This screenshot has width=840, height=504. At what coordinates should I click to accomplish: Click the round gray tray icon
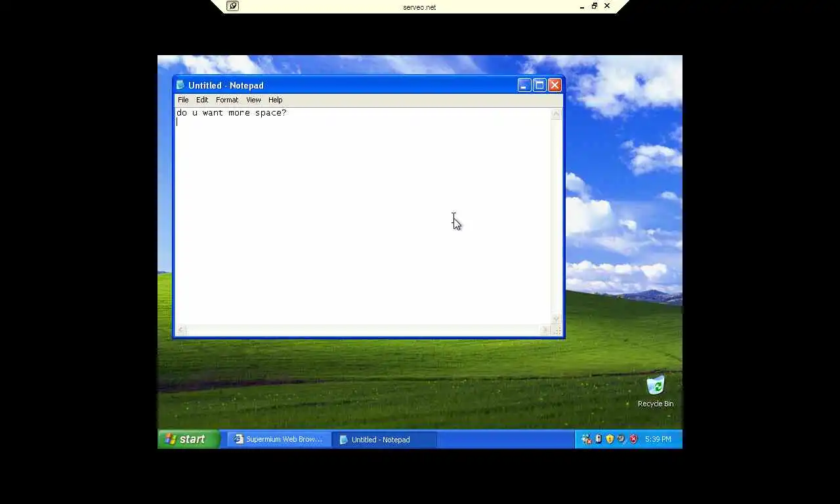point(621,439)
